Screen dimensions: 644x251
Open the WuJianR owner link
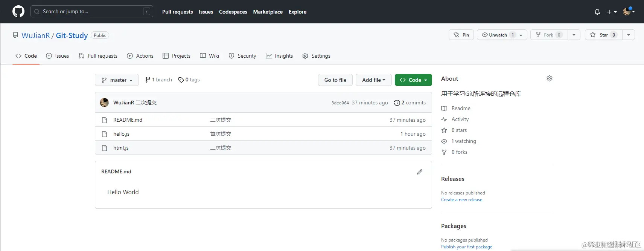point(35,35)
